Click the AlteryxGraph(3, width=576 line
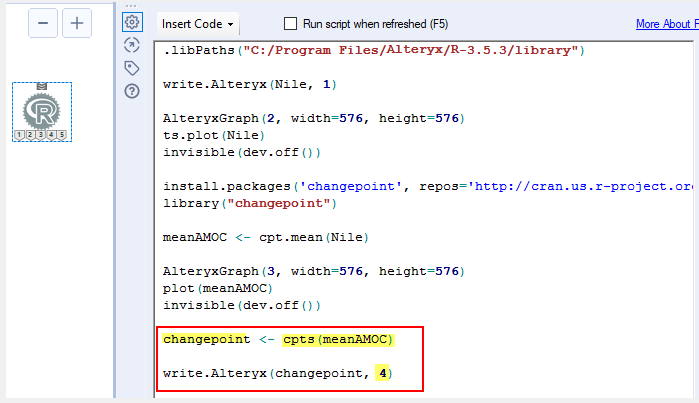Screen dimensions: 699x403 coord(313,271)
